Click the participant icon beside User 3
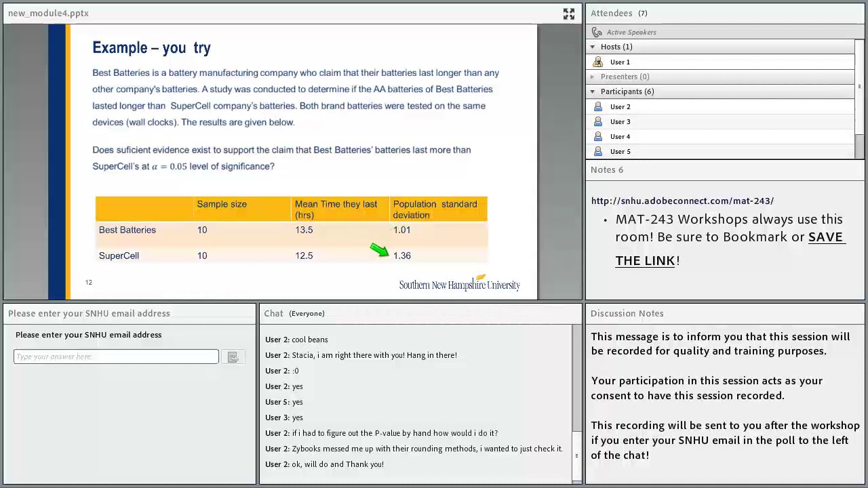Image resolution: width=868 pixels, height=488 pixels. [597, 121]
